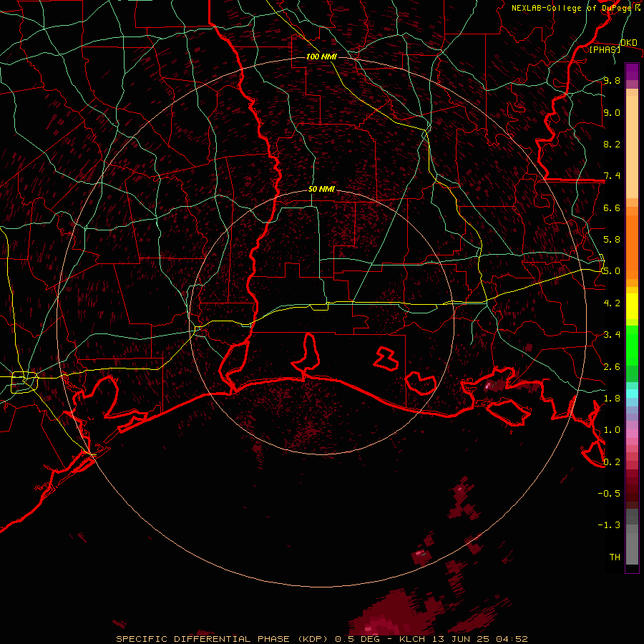Click the "7.4" scale value
The width and height of the screenshot is (644, 644).
coord(612,176)
